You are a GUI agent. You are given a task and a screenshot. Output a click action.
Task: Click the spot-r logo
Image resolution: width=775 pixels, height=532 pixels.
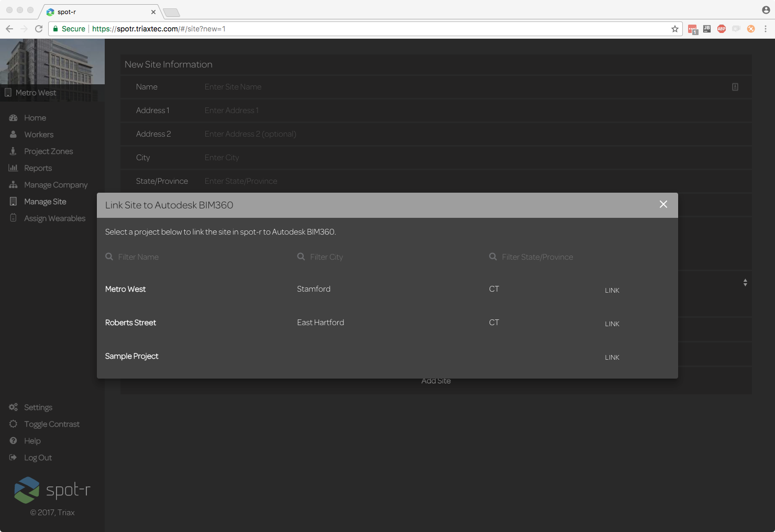click(52, 490)
